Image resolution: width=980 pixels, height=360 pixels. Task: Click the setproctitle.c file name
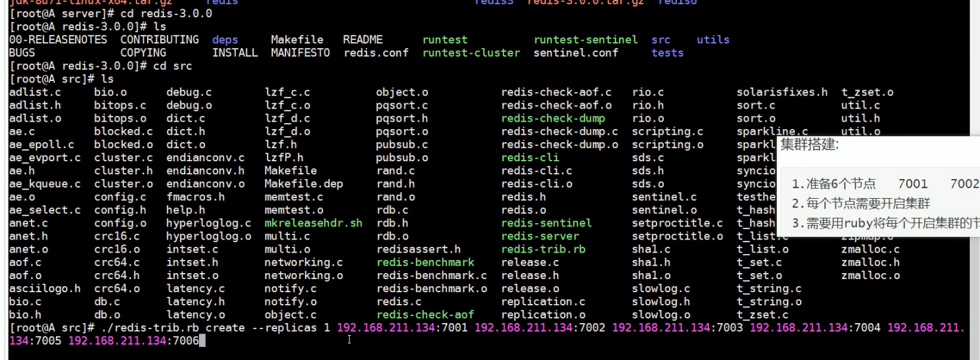(677, 223)
